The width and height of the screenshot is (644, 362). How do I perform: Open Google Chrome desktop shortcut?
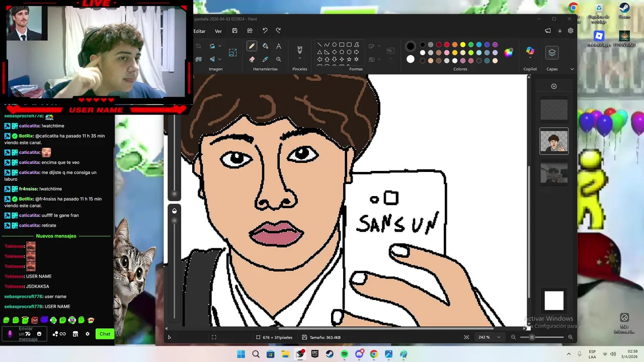[573, 8]
